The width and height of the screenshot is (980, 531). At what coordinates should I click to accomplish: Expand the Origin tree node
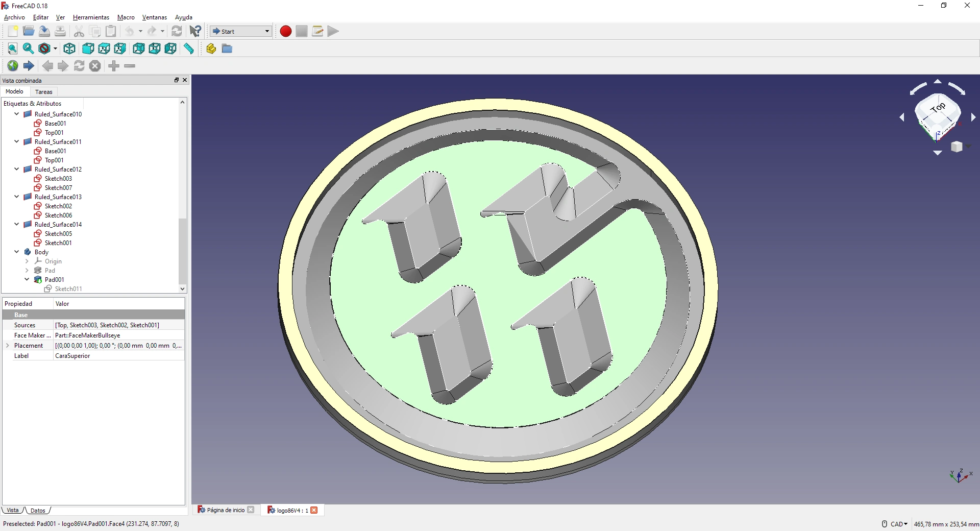27,261
